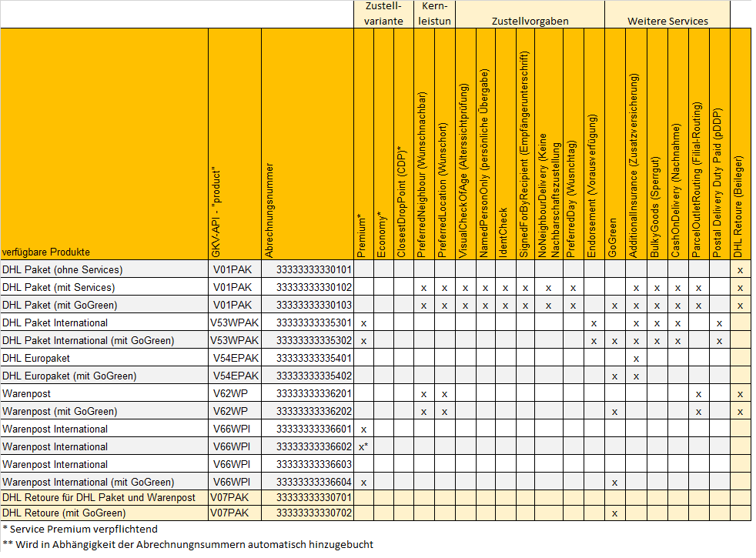Click the 'DHL Paket (ohne Services)' product cell
This screenshot has height=558, width=756.
pyautogui.click(x=62, y=269)
